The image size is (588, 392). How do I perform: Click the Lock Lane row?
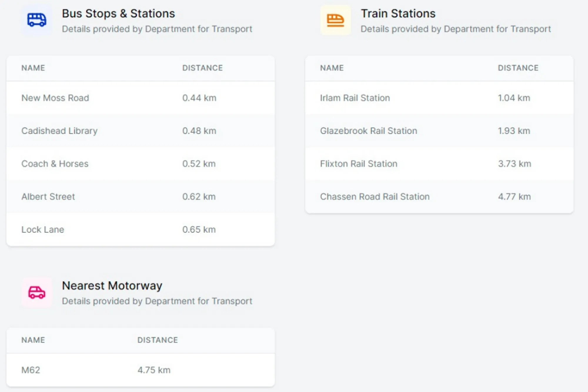pyautogui.click(x=43, y=229)
